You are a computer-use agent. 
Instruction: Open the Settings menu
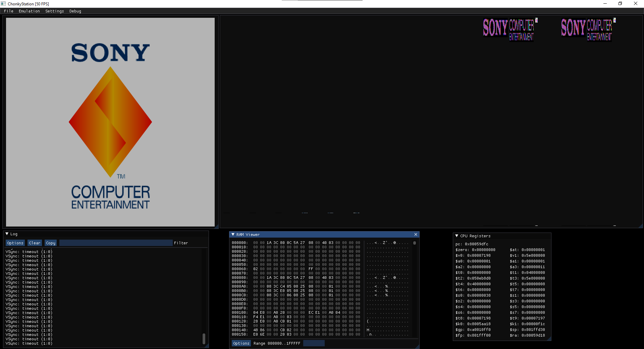tap(55, 11)
